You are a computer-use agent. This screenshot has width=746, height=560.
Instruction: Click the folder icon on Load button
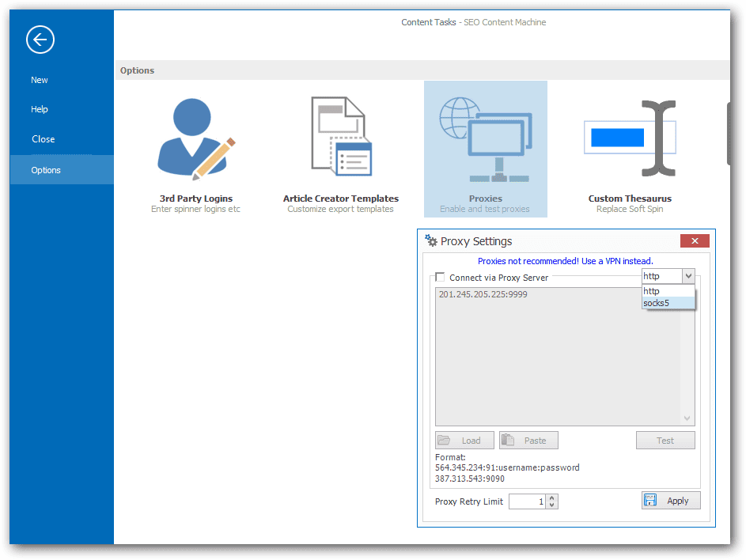[x=444, y=440]
